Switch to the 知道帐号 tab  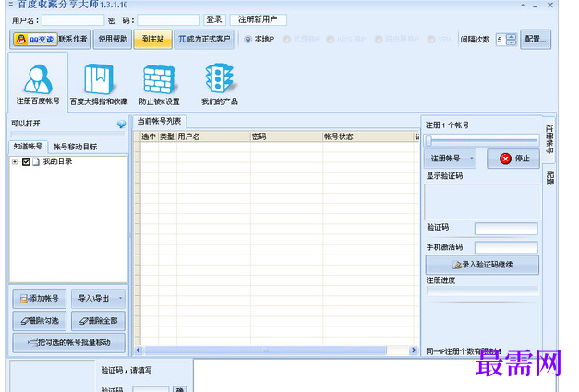coord(28,147)
